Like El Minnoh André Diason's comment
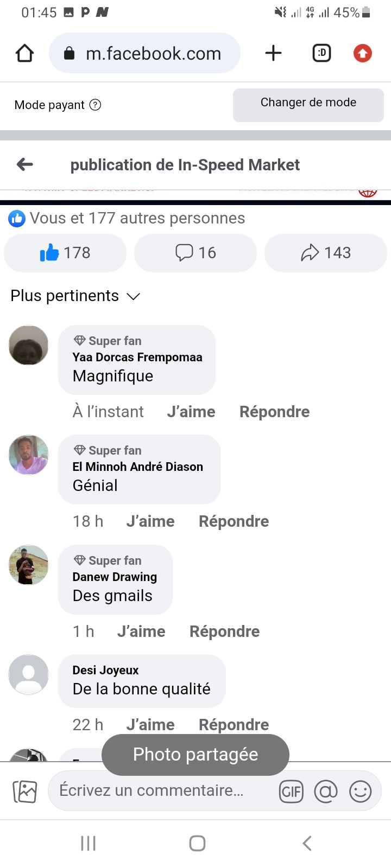The height and width of the screenshot is (868, 391). pyautogui.click(x=150, y=521)
